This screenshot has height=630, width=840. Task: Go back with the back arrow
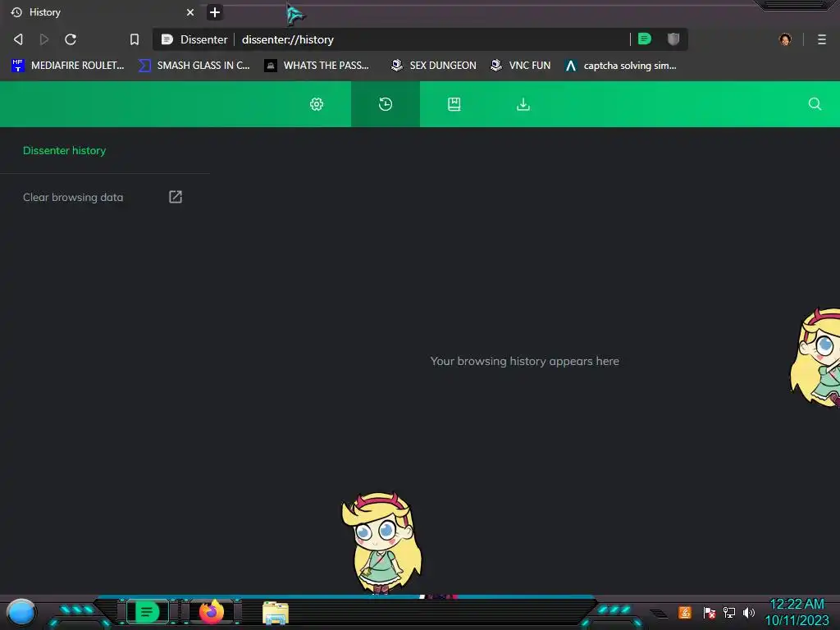(18, 39)
